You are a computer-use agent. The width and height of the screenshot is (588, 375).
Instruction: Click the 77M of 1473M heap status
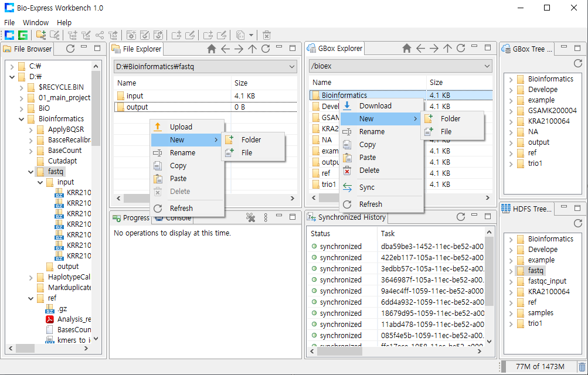540,367
